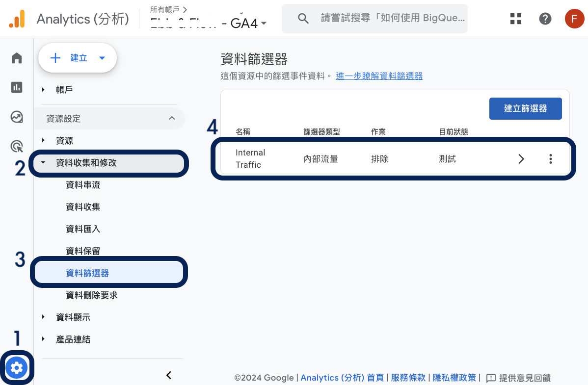Collapse 資料收集和修改 section
The height and width of the screenshot is (385, 588).
pyautogui.click(x=43, y=162)
